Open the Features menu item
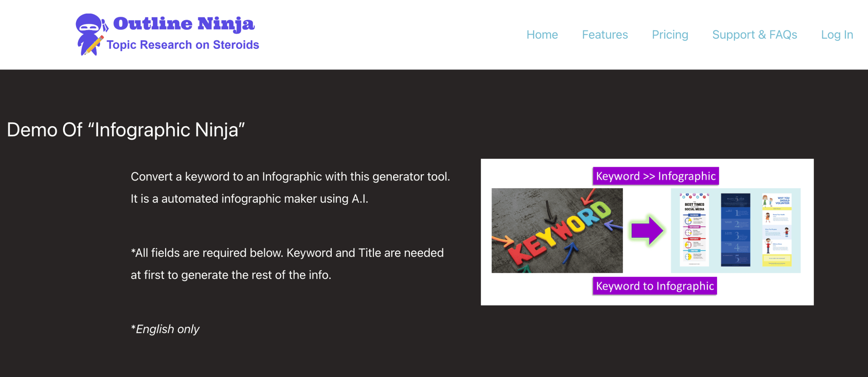868x377 pixels. pyautogui.click(x=605, y=35)
